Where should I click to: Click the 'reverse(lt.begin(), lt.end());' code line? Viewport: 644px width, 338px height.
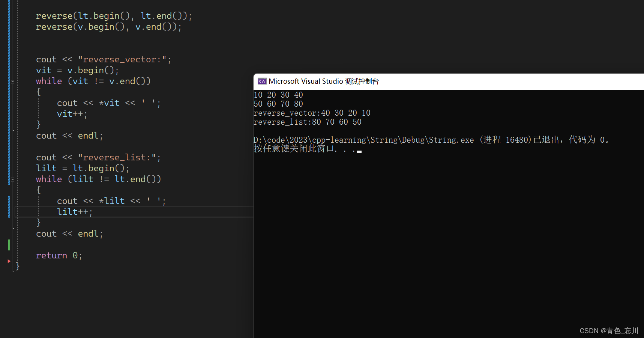(114, 16)
